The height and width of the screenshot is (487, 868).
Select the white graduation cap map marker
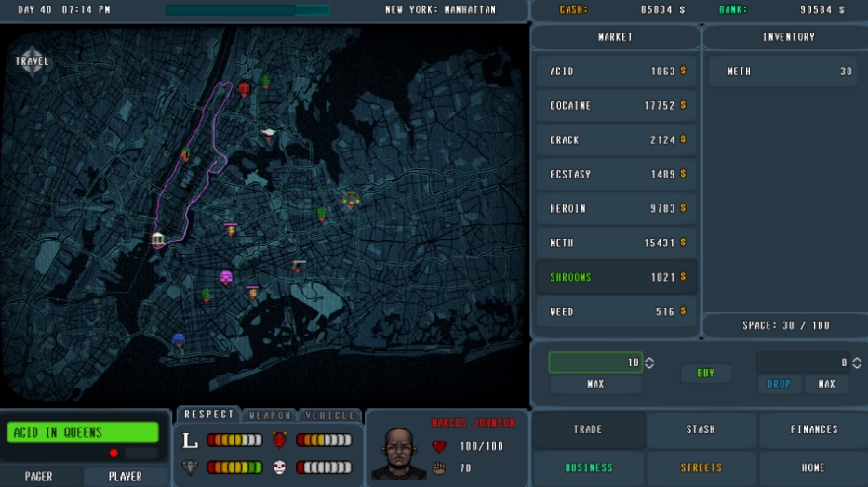(x=269, y=134)
